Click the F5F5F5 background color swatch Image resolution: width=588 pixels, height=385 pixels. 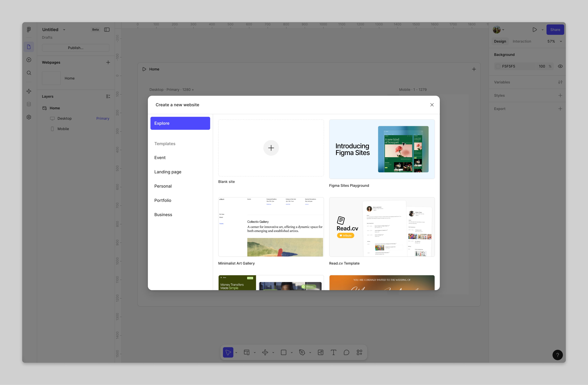click(x=498, y=66)
